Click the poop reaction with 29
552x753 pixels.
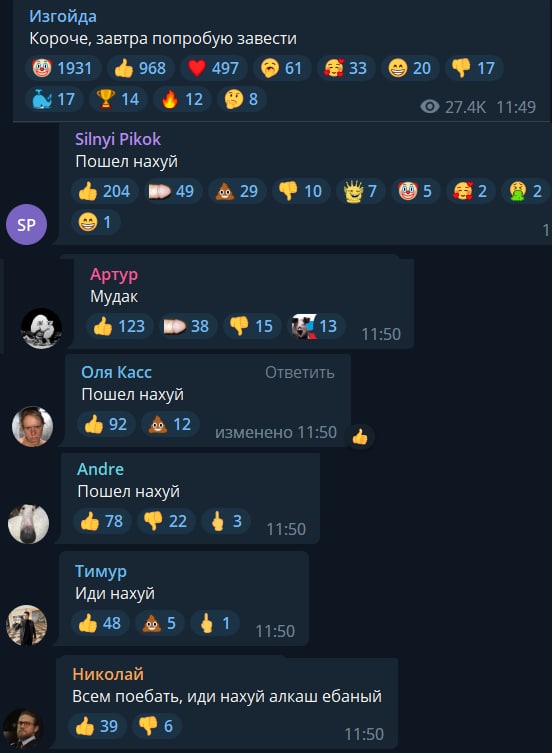(x=237, y=191)
